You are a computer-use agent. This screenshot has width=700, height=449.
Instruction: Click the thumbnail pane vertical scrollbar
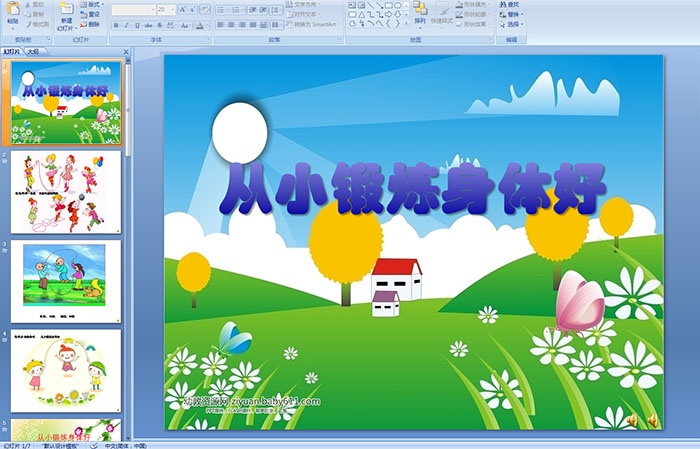[128, 250]
